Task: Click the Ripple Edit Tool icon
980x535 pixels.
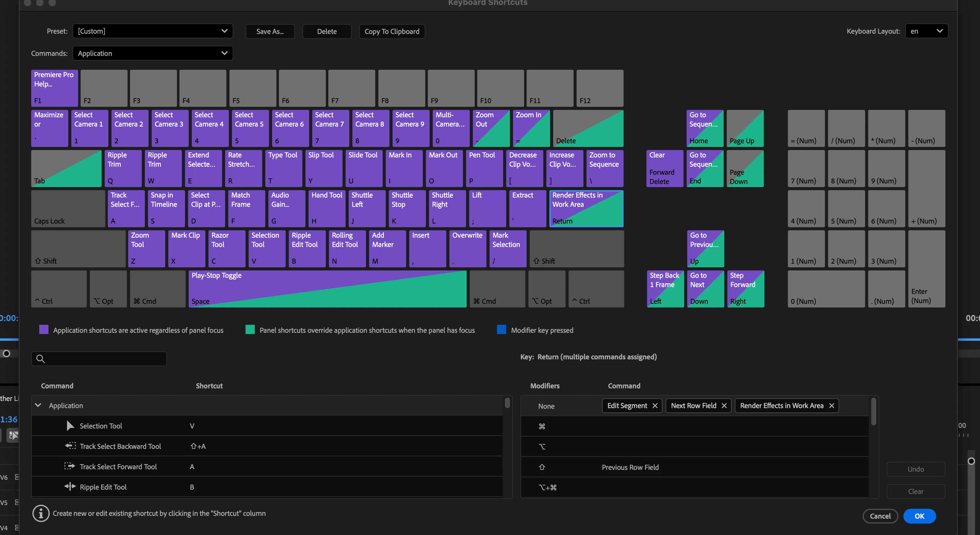Action: [70, 487]
